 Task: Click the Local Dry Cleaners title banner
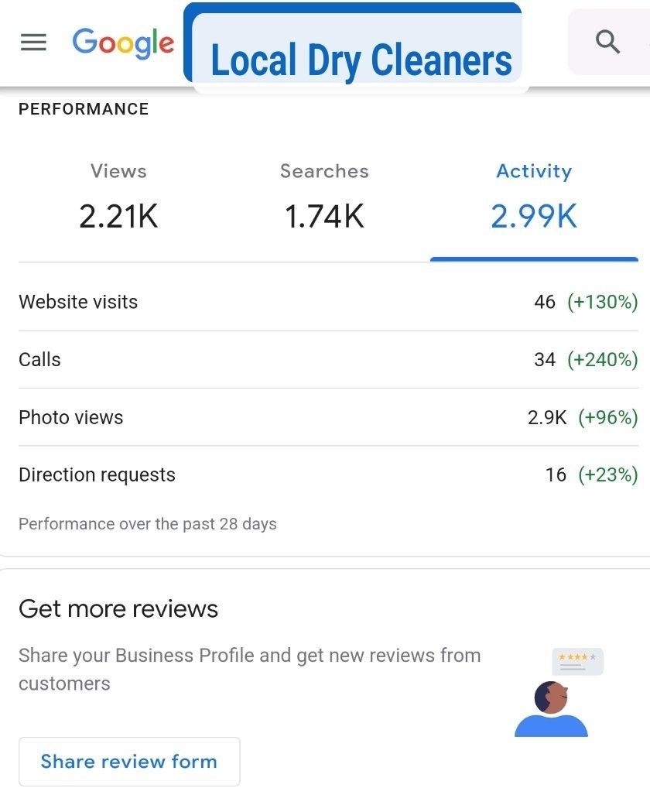(x=361, y=58)
